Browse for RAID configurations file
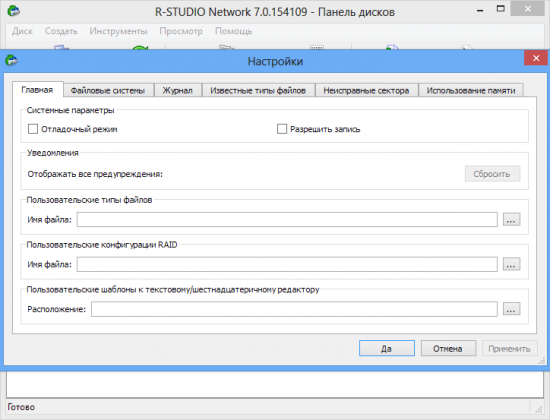This screenshot has width=550, height=420. 511,264
